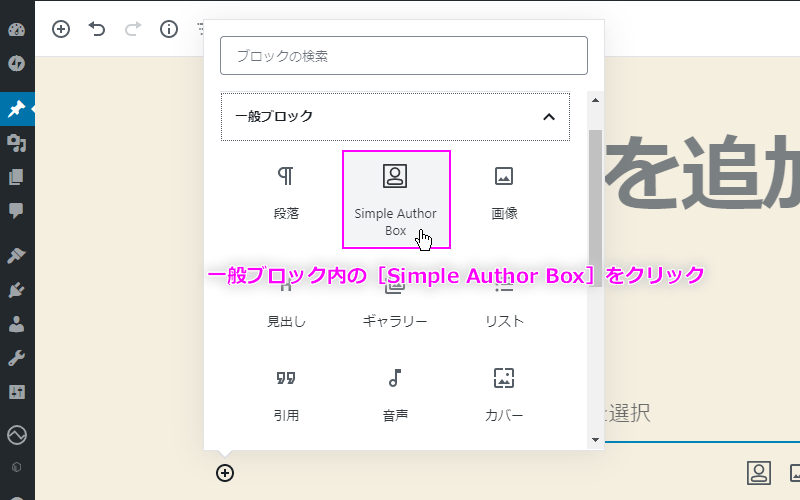Open the content structure info icon
The image size is (800, 500).
[x=169, y=29]
